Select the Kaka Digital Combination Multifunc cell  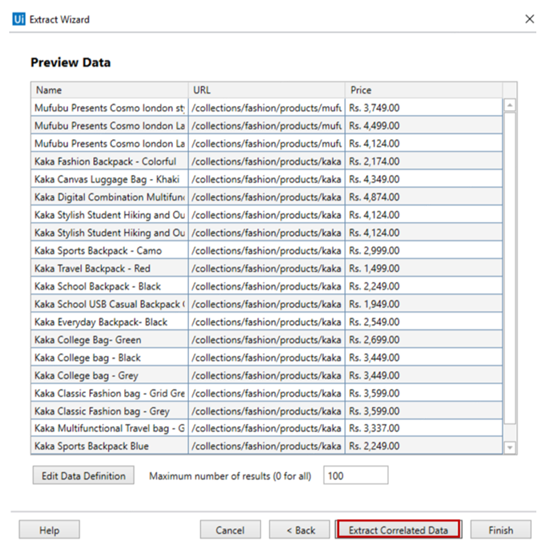click(109, 197)
